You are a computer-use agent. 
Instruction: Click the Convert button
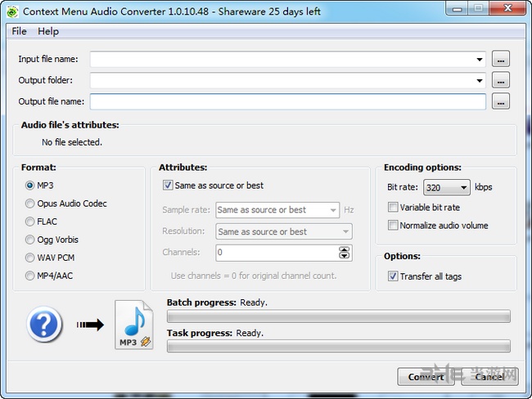[x=426, y=377]
